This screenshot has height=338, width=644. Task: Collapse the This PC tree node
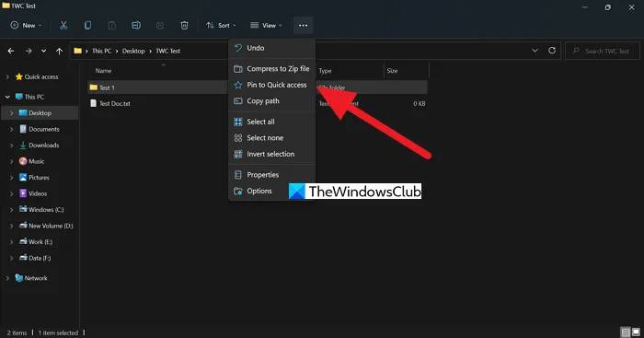pos(7,97)
